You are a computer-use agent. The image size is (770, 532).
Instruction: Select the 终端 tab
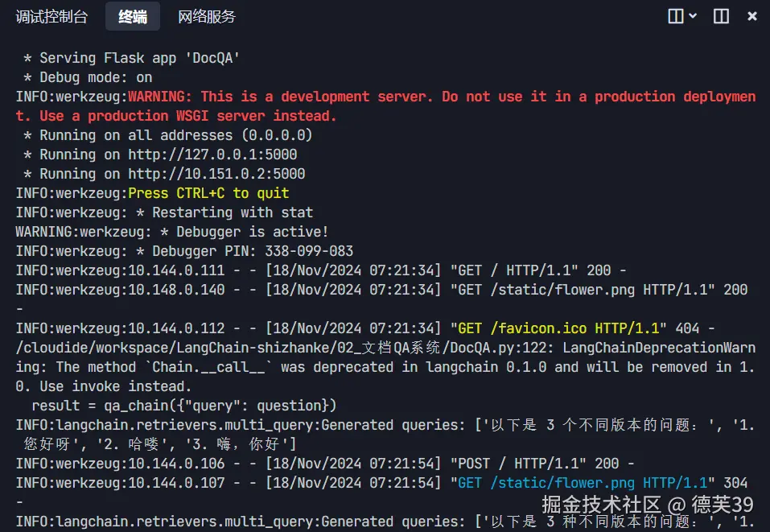click(133, 17)
